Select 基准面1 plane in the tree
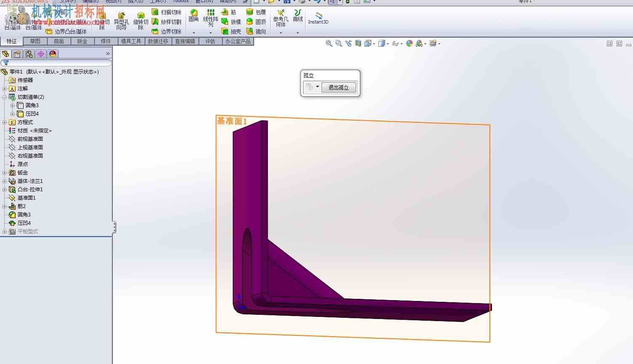 tap(27, 198)
